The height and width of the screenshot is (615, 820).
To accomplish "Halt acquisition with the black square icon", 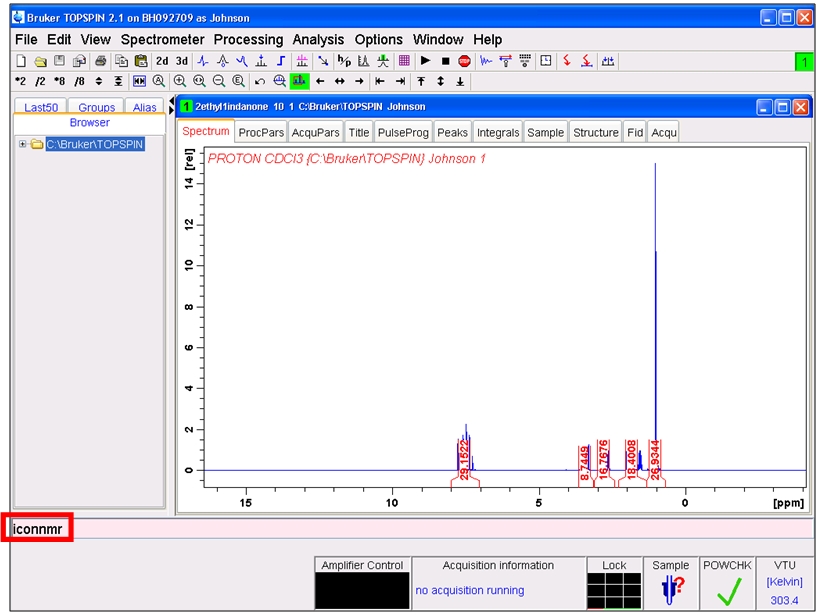I will coord(446,61).
